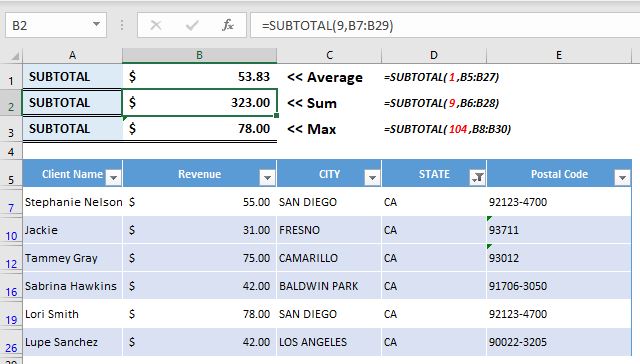Screen dimensions: 640x364
Task: Open the active STATE filter button
Action: click(x=477, y=178)
